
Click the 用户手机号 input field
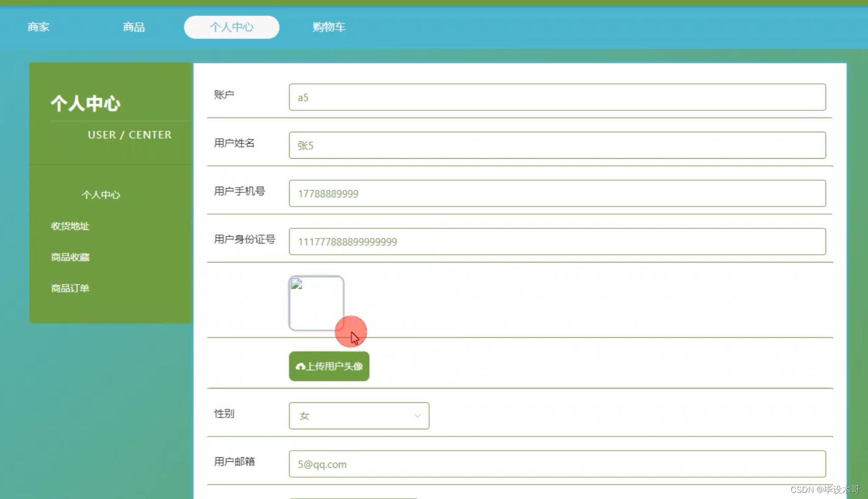click(x=557, y=193)
